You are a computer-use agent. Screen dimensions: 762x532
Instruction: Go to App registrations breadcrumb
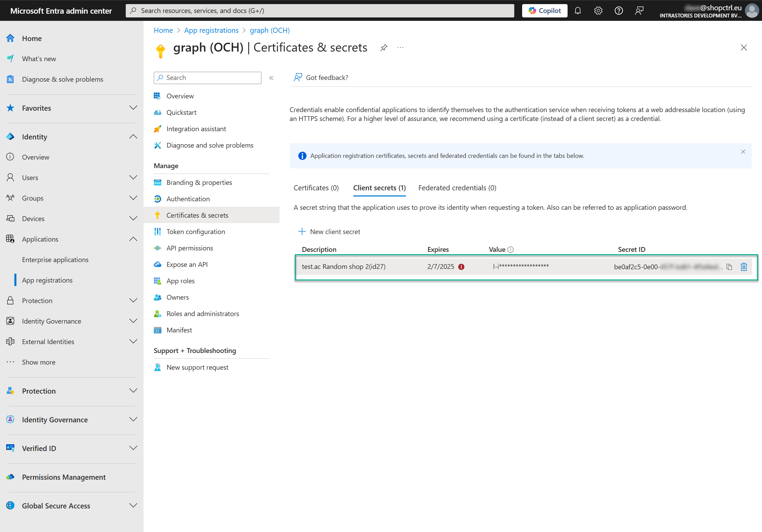click(211, 30)
